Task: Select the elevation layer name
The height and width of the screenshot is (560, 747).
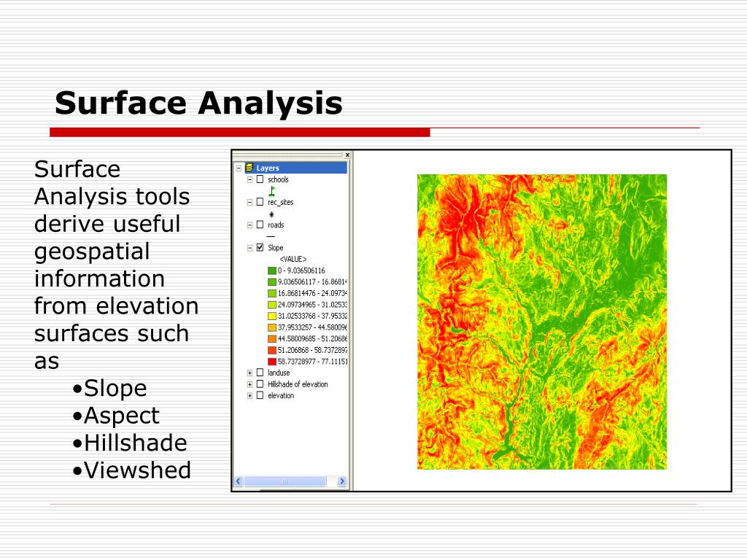Action: [x=281, y=396]
